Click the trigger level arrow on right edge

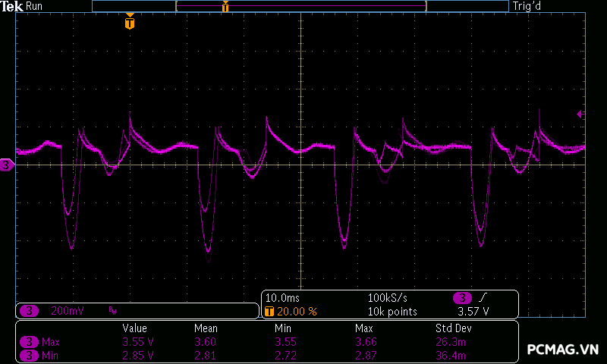pyautogui.click(x=580, y=115)
